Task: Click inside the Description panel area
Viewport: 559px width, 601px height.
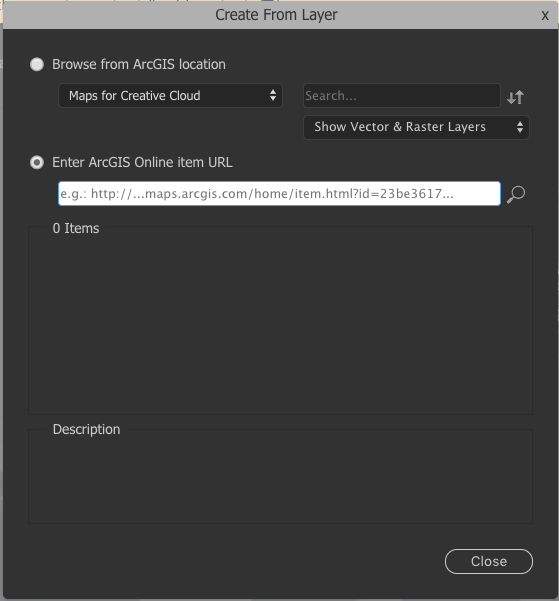Action: [x=280, y=479]
